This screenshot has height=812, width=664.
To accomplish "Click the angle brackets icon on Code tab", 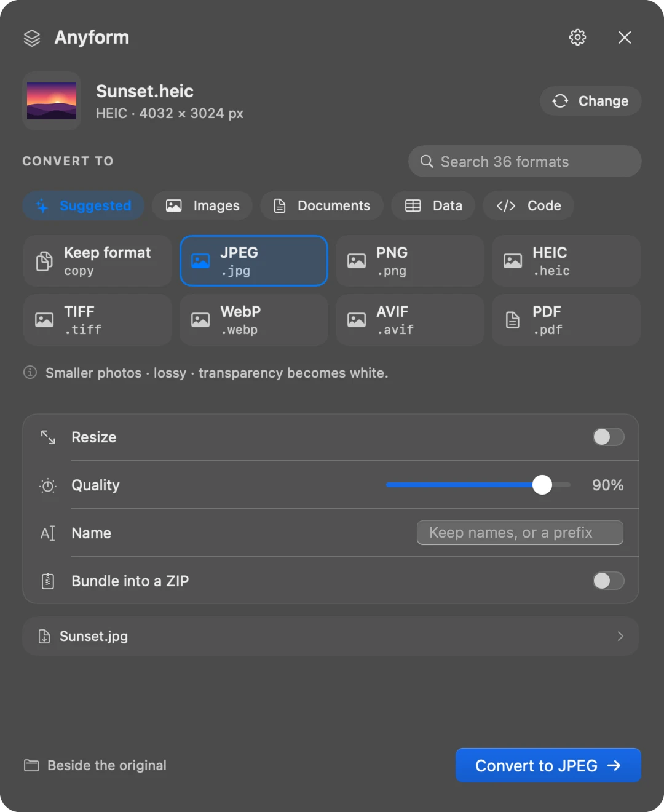I will point(506,205).
